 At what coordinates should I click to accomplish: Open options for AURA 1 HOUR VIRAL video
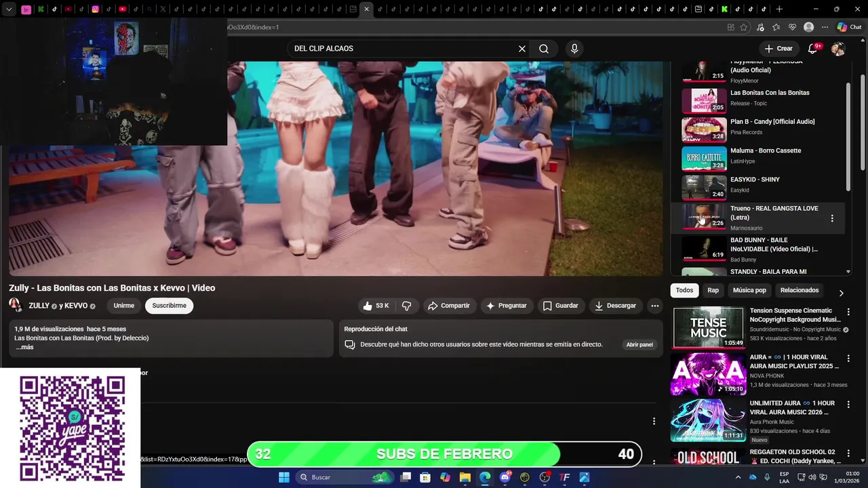coord(848,358)
